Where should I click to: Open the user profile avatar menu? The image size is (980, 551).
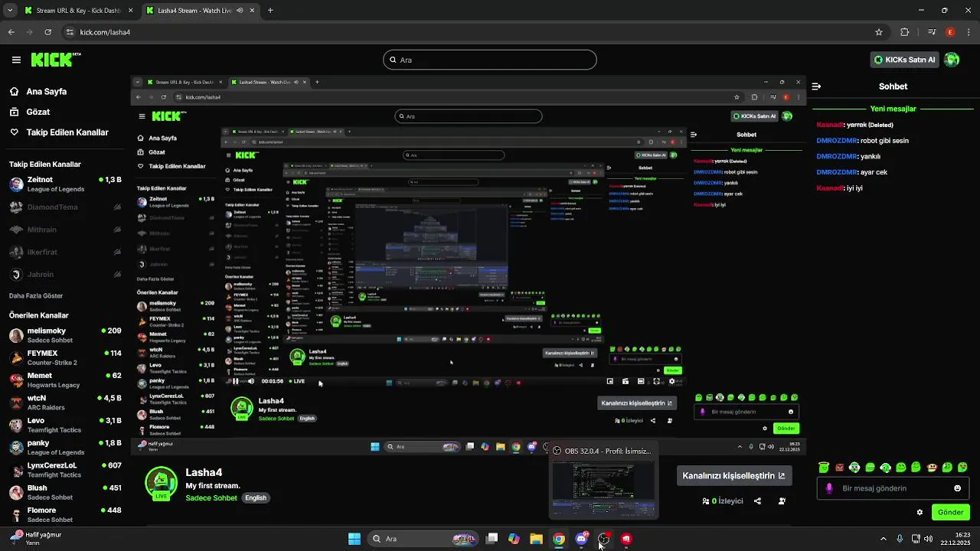[x=952, y=60]
